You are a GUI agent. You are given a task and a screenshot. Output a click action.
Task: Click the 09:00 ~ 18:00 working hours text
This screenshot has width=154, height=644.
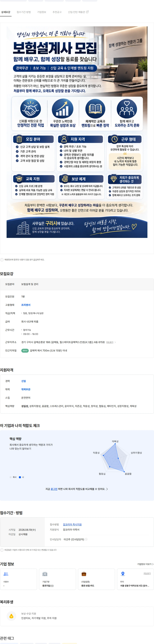pyautogui.click(x=31, y=334)
